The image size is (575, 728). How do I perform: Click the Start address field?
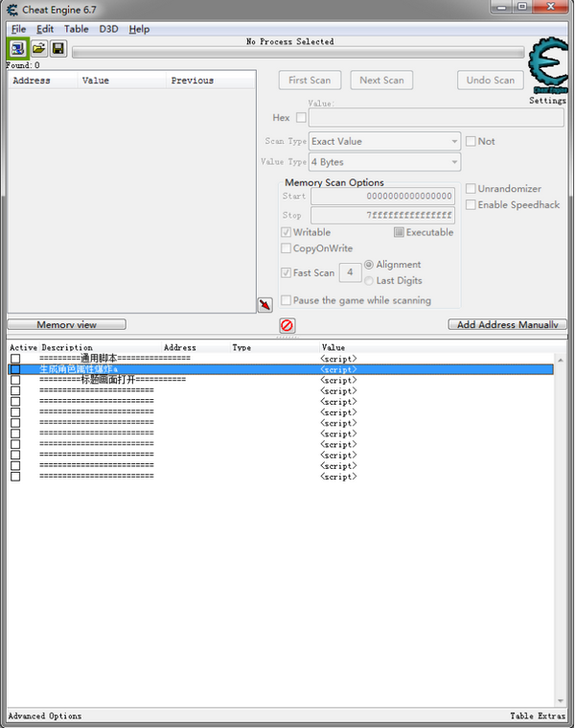382,196
